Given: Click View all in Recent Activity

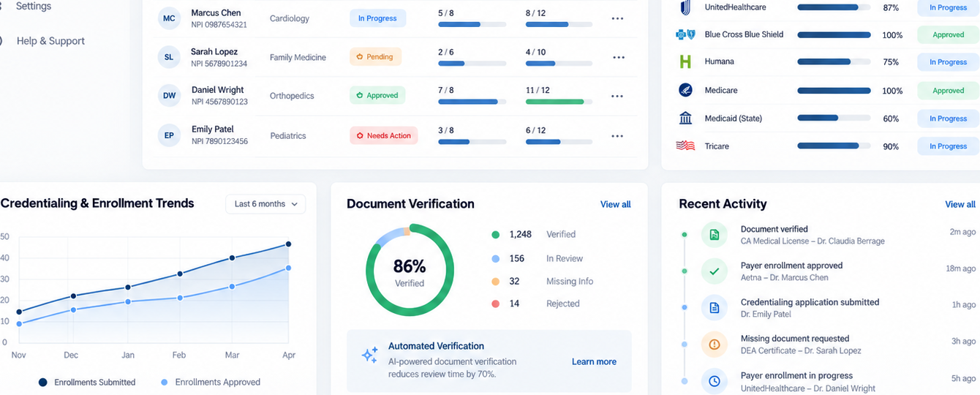Looking at the screenshot, I should (x=960, y=204).
